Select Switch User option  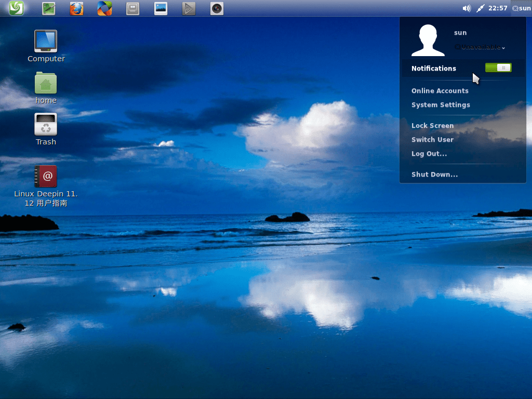[x=433, y=139]
